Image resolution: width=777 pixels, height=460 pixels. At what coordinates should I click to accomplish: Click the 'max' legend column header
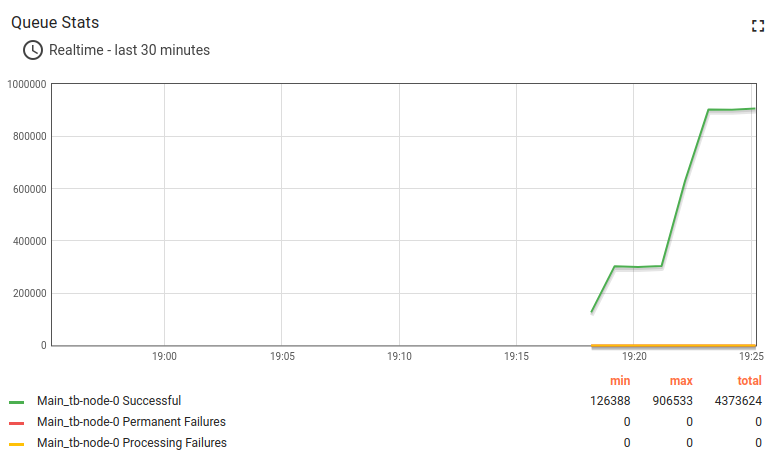pos(681,381)
